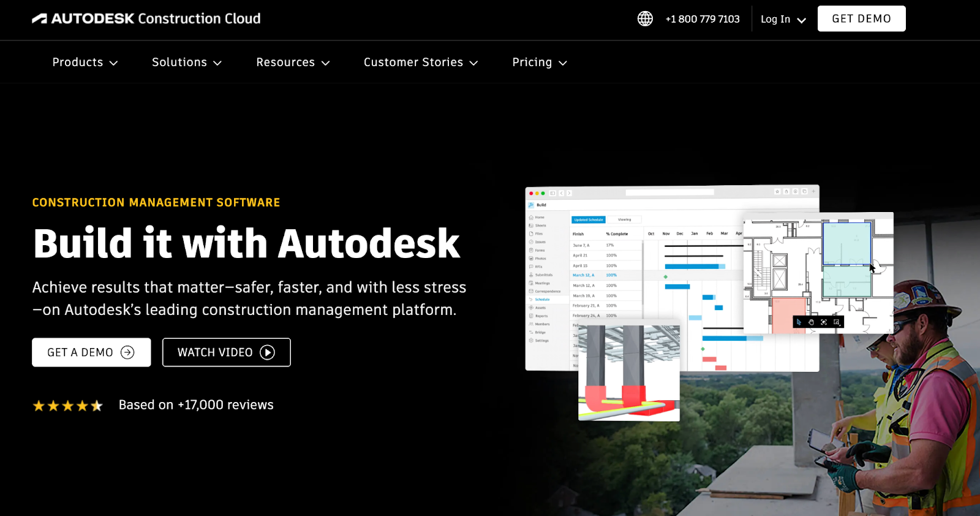Expand the Pricing menu

pyautogui.click(x=540, y=63)
